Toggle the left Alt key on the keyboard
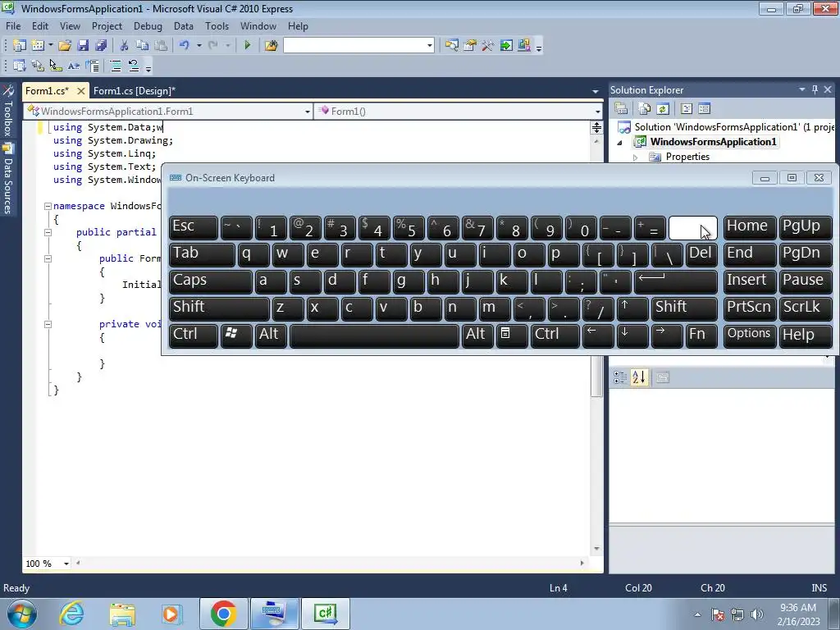Screen dimensions: 840x630 coord(269,335)
